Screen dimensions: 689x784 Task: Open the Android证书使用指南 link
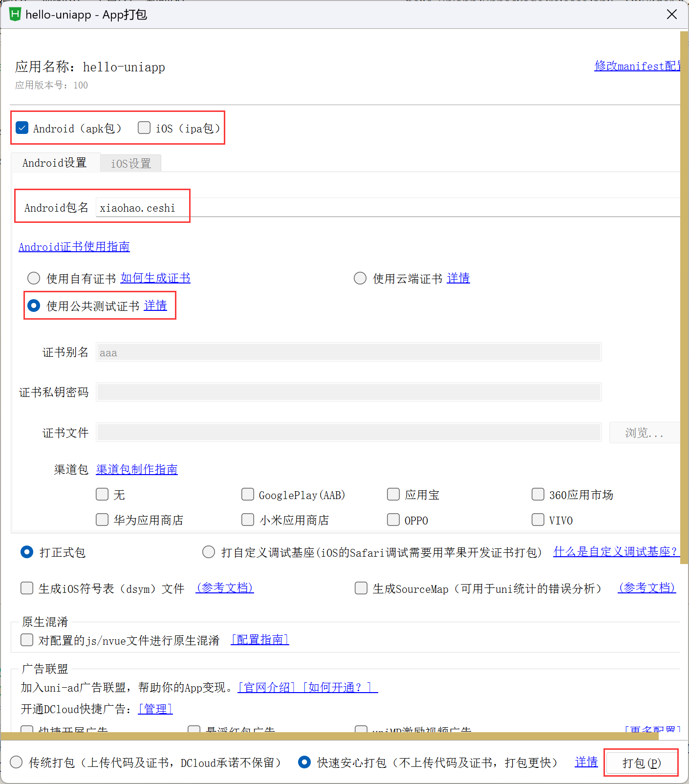pos(74,247)
